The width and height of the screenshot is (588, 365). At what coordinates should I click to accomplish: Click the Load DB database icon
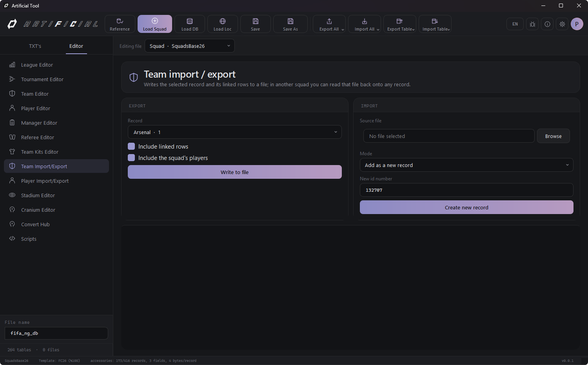(x=190, y=21)
